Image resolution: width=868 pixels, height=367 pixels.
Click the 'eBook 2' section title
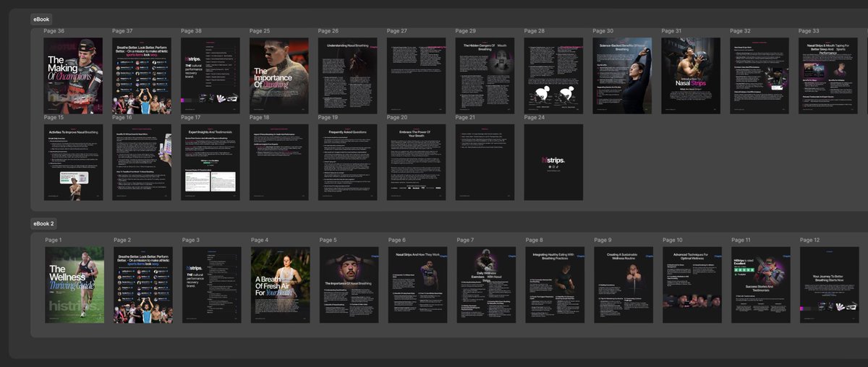pos(44,223)
